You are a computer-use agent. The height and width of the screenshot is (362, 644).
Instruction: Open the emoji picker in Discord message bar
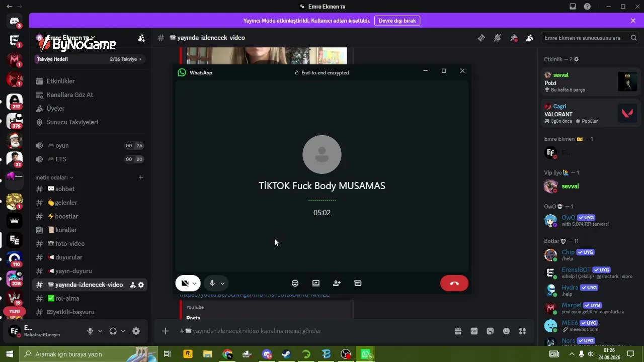coord(506,331)
